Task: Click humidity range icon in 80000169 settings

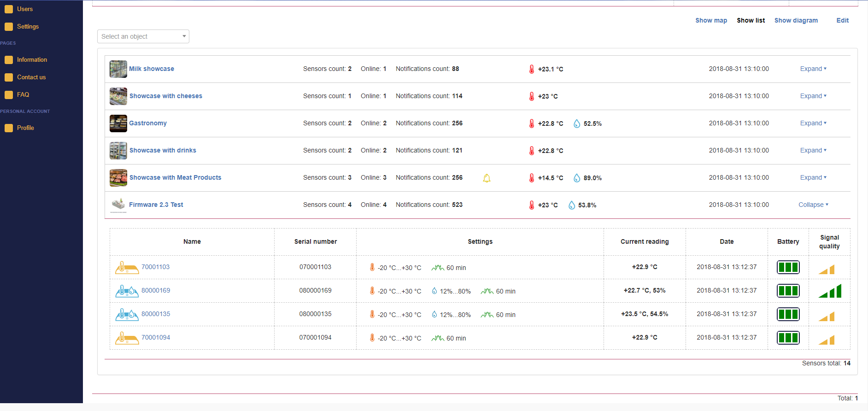Action: click(x=434, y=291)
